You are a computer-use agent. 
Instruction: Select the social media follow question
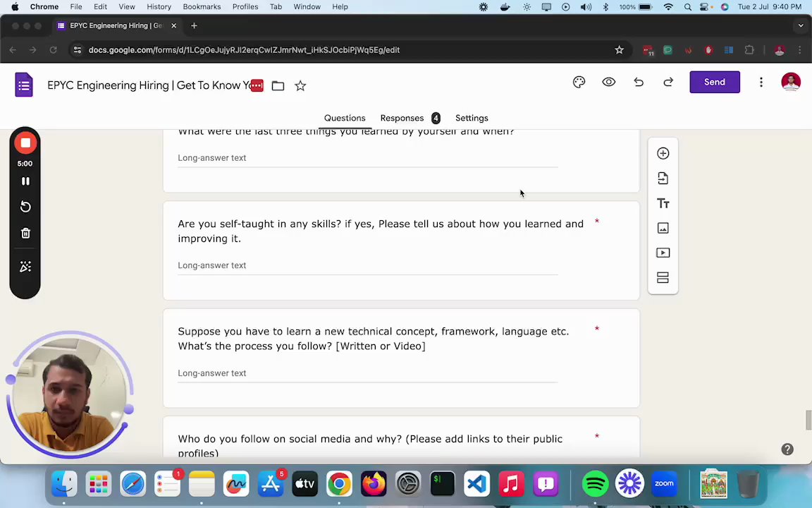370,446
